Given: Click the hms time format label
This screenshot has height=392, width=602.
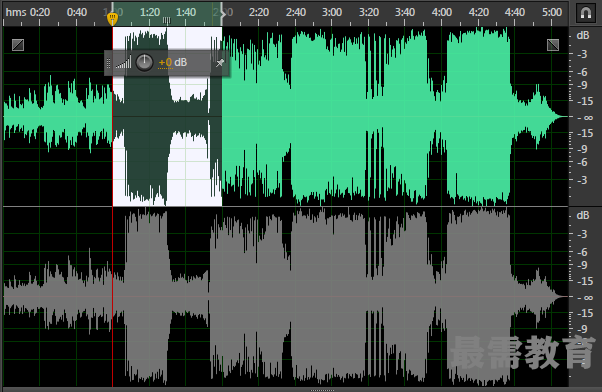Looking at the screenshot, I should 16,12.
